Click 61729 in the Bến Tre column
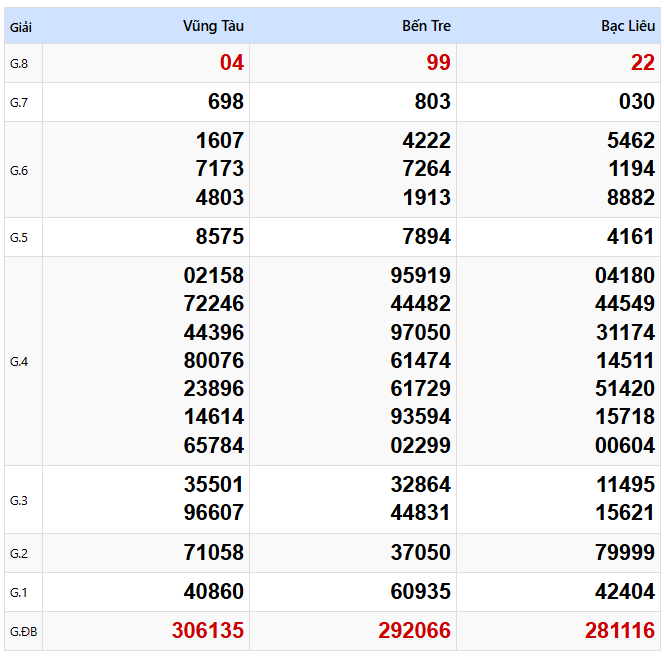The image size is (664, 659). click(x=421, y=388)
